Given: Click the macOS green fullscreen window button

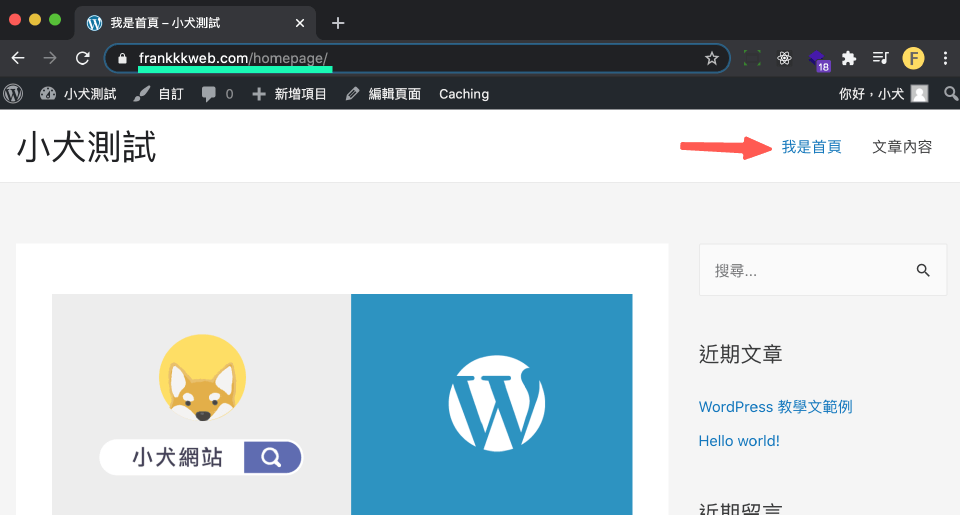Looking at the screenshot, I should [x=55, y=20].
